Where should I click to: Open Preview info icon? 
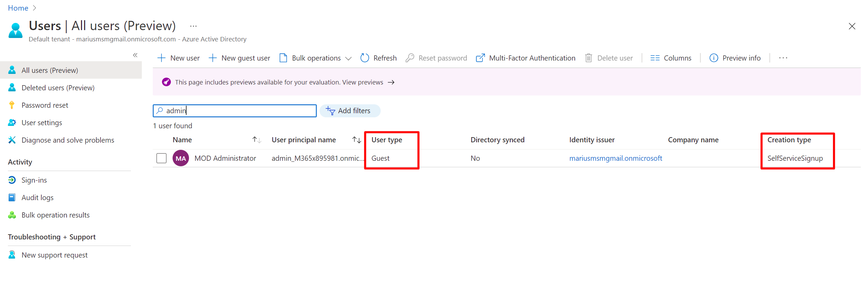click(714, 58)
